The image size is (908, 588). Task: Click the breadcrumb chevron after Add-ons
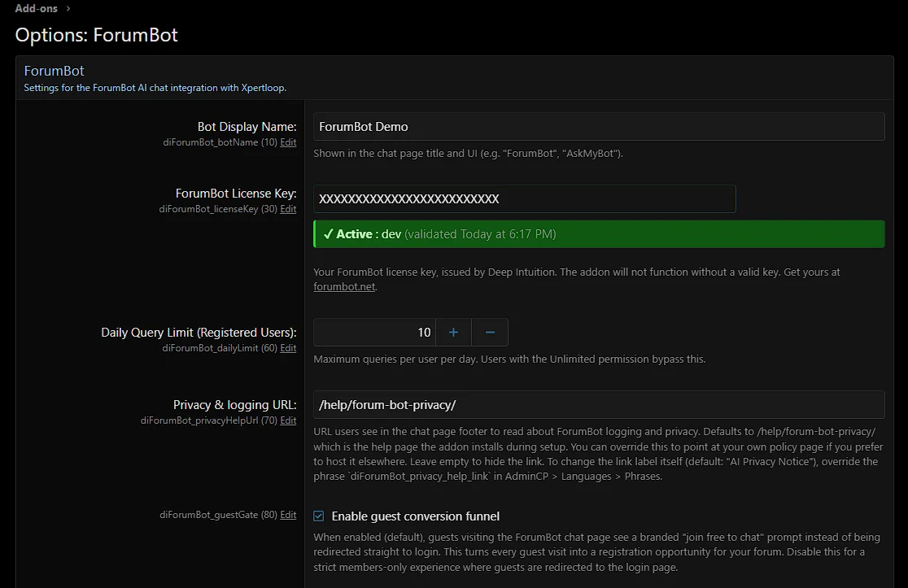68,9
